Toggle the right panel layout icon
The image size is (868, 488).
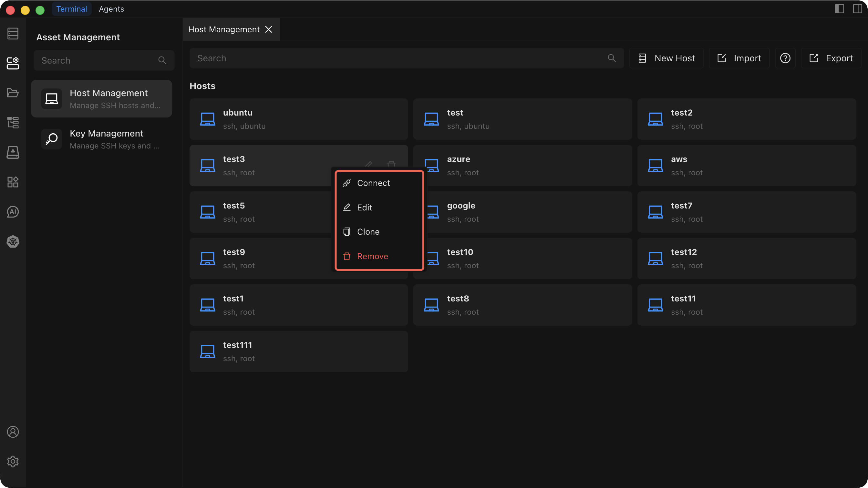(857, 9)
